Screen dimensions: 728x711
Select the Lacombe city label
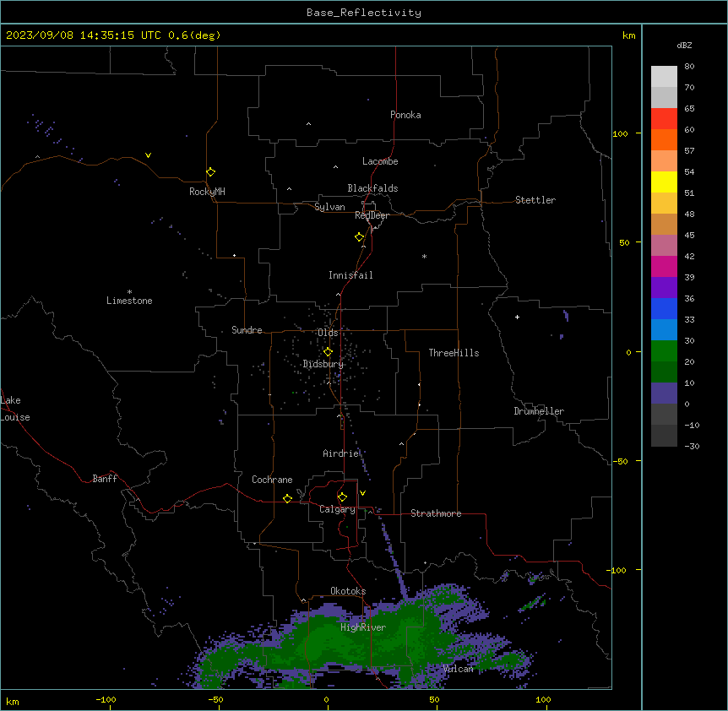coord(380,161)
